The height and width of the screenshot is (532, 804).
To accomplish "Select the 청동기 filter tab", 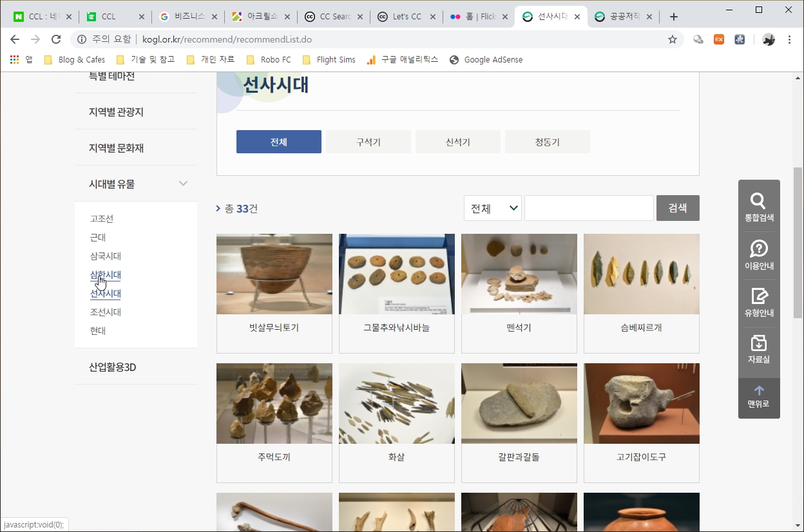I will [x=548, y=142].
